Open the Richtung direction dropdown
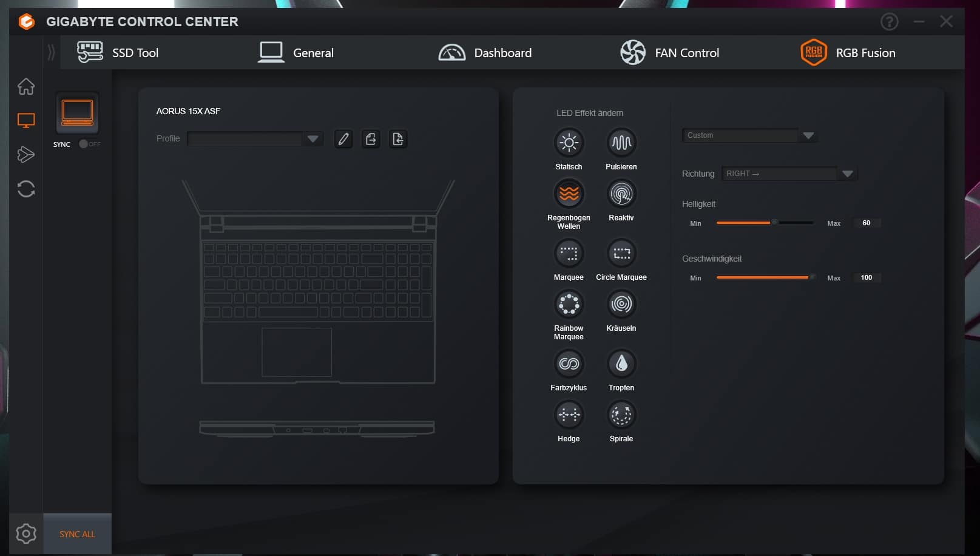980x556 pixels. coord(847,174)
